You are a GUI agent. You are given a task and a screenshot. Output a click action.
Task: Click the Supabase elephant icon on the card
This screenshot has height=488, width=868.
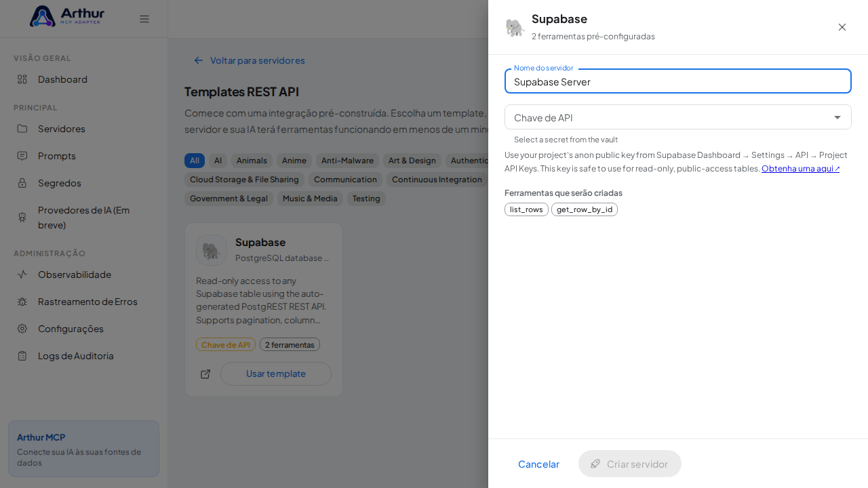212,250
